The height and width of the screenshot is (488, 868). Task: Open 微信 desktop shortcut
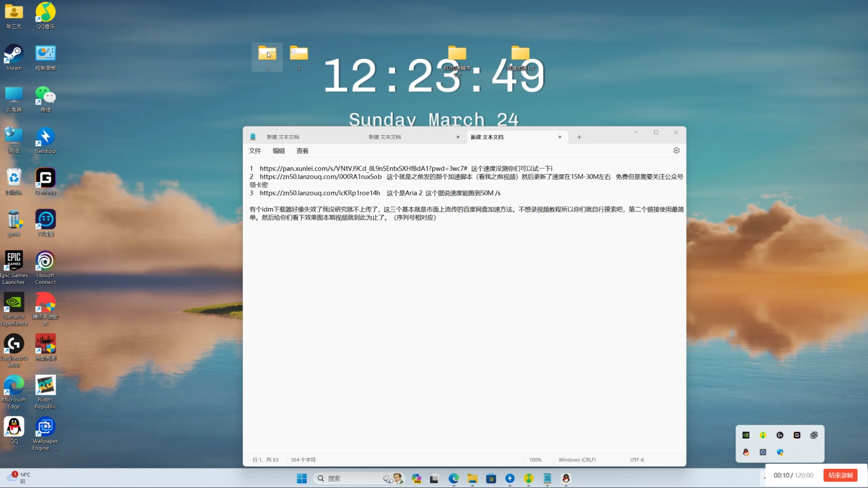click(x=45, y=99)
